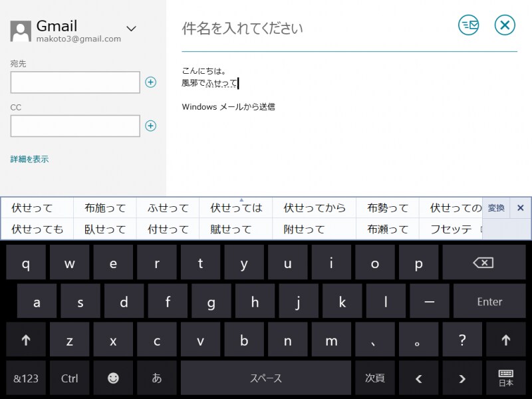Click the plus icon beside the 宛先 field
Viewport: 532px width, 399px height.
[151, 82]
